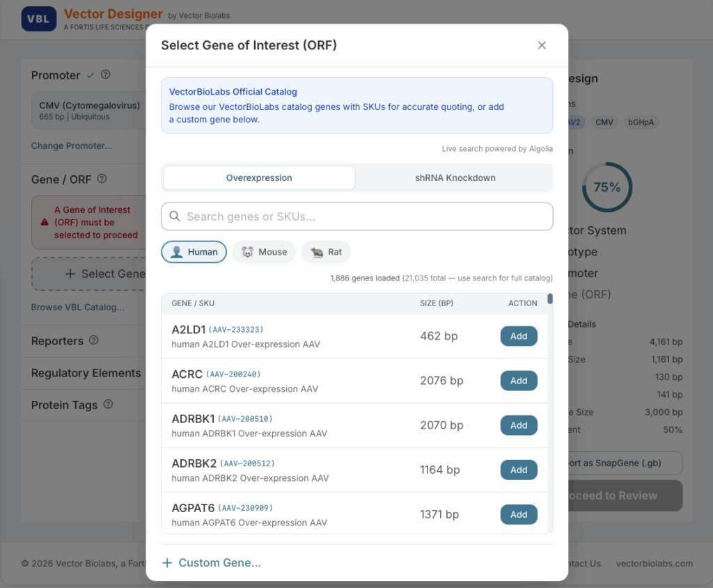Click the plus icon beside Custom Gene
Viewport: 713px width, 588px height.
(167, 563)
